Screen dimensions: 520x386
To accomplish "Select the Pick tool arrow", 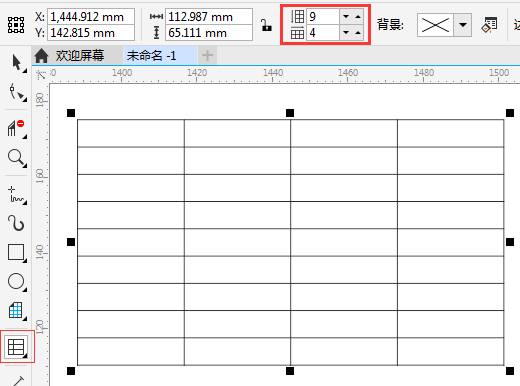I will (x=16, y=63).
